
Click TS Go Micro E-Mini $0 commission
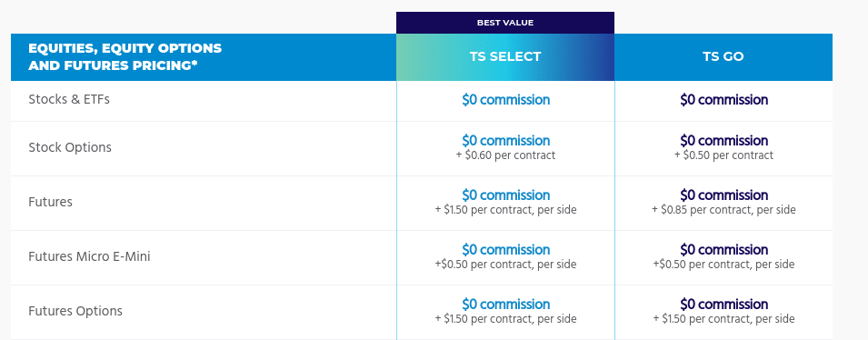pyautogui.click(x=724, y=250)
